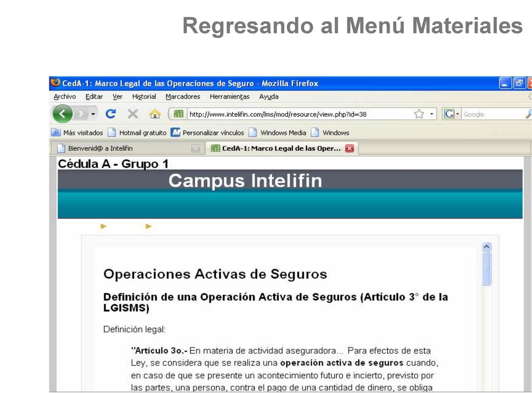Screen dimensions: 532x393
Task: Click the bold Artículo 3o.- text
Action: pyautogui.click(x=159, y=350)
